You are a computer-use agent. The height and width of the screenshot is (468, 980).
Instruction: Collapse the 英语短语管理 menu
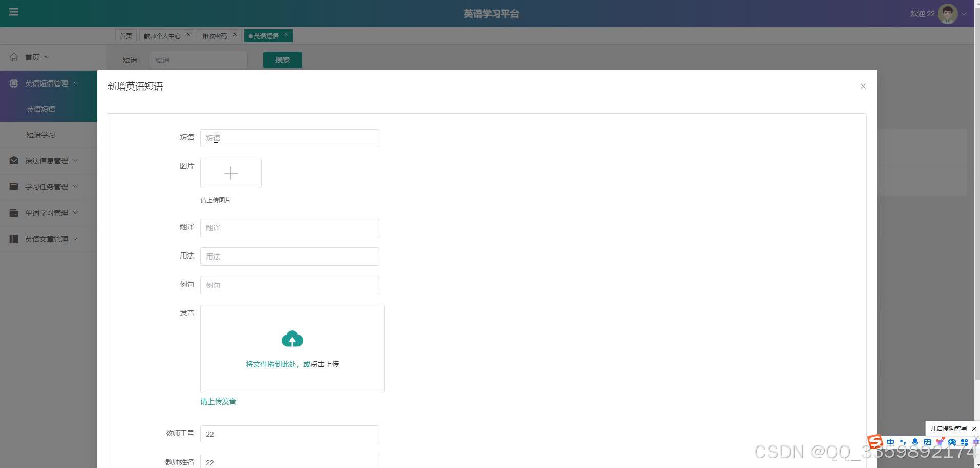tap(49, 83)
